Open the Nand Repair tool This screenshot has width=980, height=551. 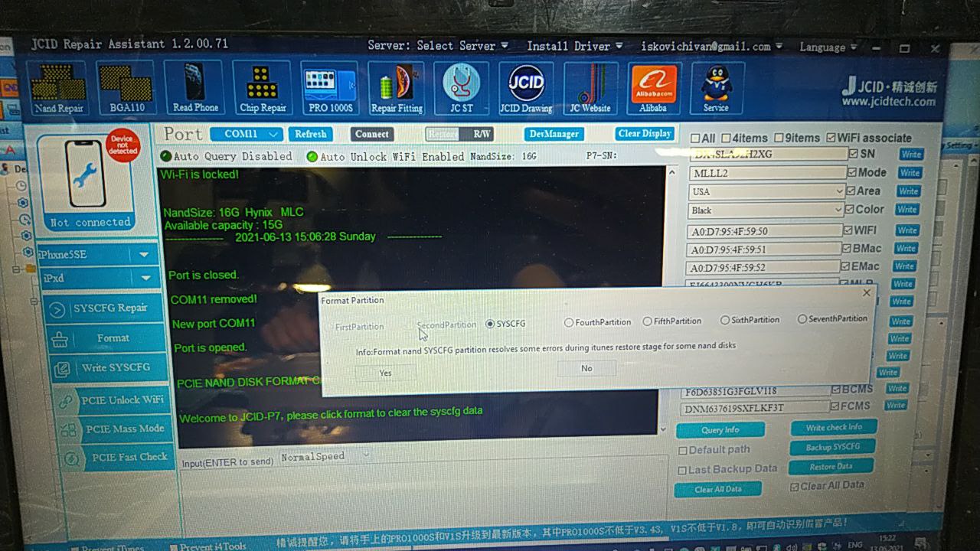click(x=58, y=88)
